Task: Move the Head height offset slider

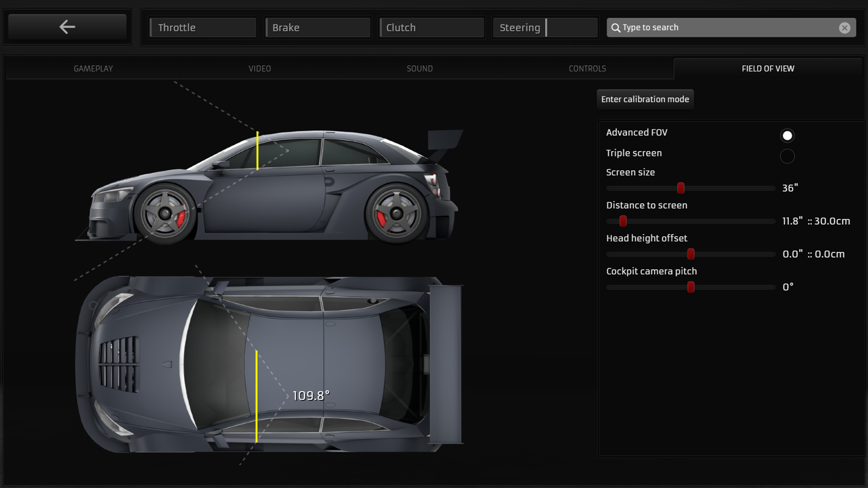Action: 690,254
